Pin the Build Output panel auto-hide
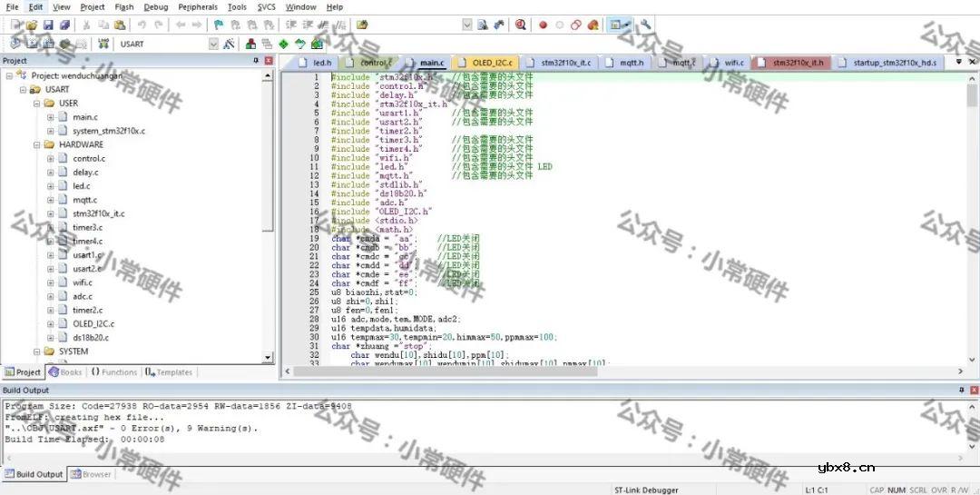Image resolution: width=980 pixels, height=495 pixels. click(x=962, y=390)
